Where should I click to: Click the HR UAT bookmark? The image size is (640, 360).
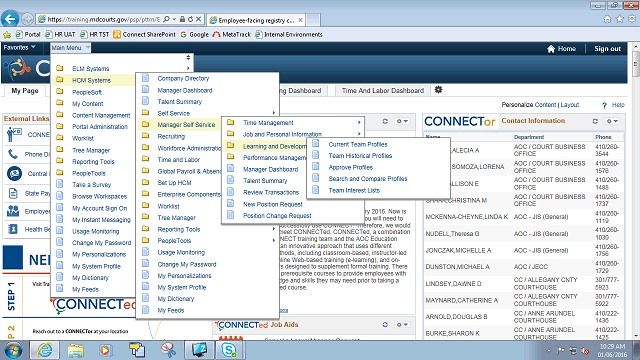(61, 35)
